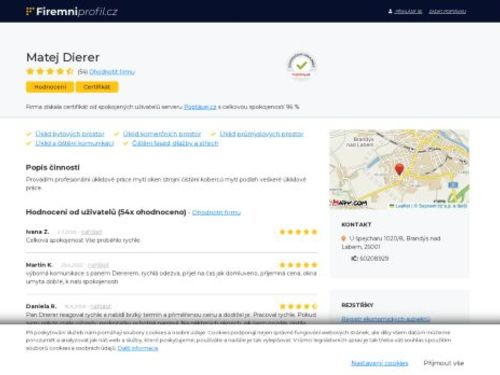This screenshot has width=500, height=375.
Task: Click the address pin icon in Kontakt
Action: [x=344, y=238]
